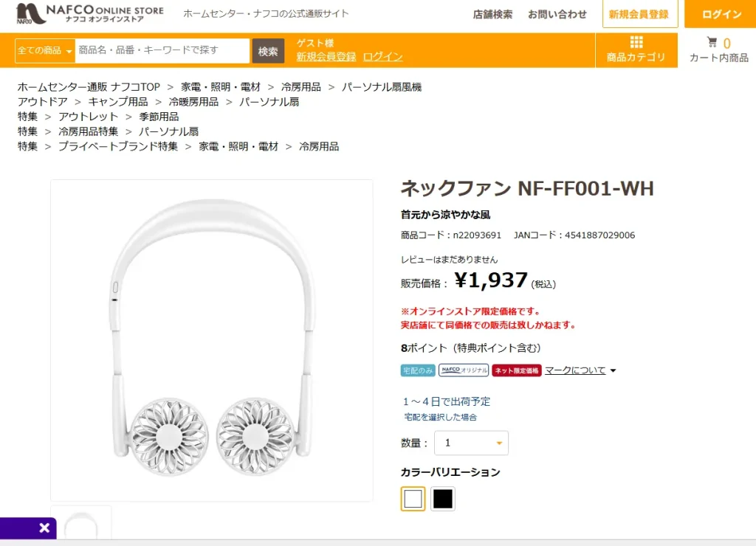Open the パーソナル扇風機 breadcrumb link
Screen dimensions: 756x546
(382, 87)
